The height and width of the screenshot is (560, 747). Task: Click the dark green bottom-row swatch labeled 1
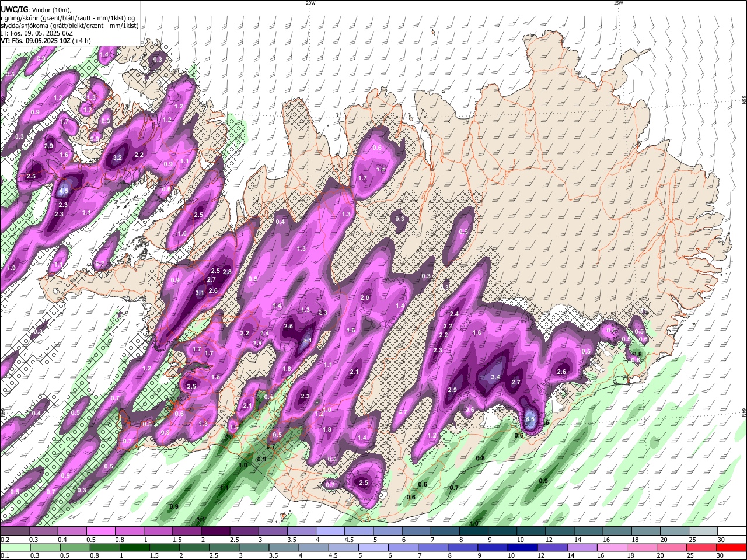(x=134, y=547)
